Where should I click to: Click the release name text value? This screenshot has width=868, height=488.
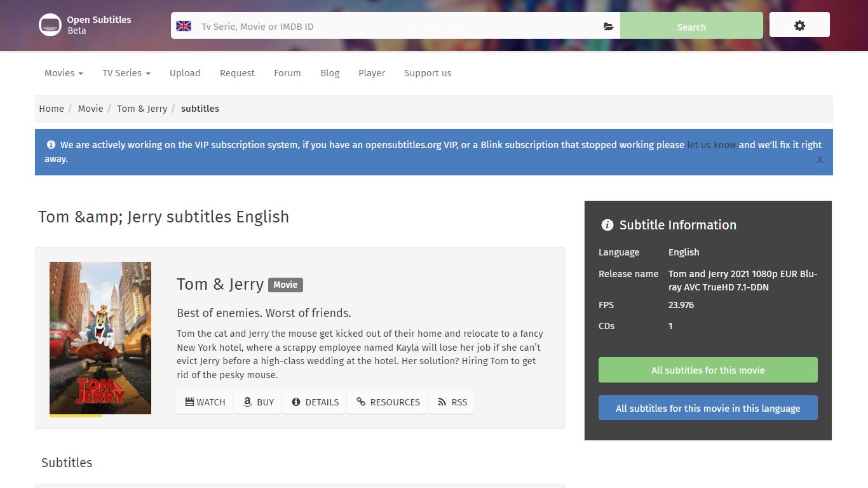coord(743,280)
